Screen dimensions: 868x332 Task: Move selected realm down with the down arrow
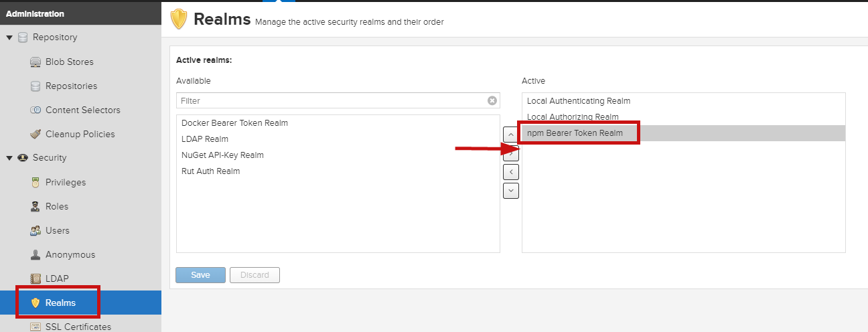pos(511,191)
